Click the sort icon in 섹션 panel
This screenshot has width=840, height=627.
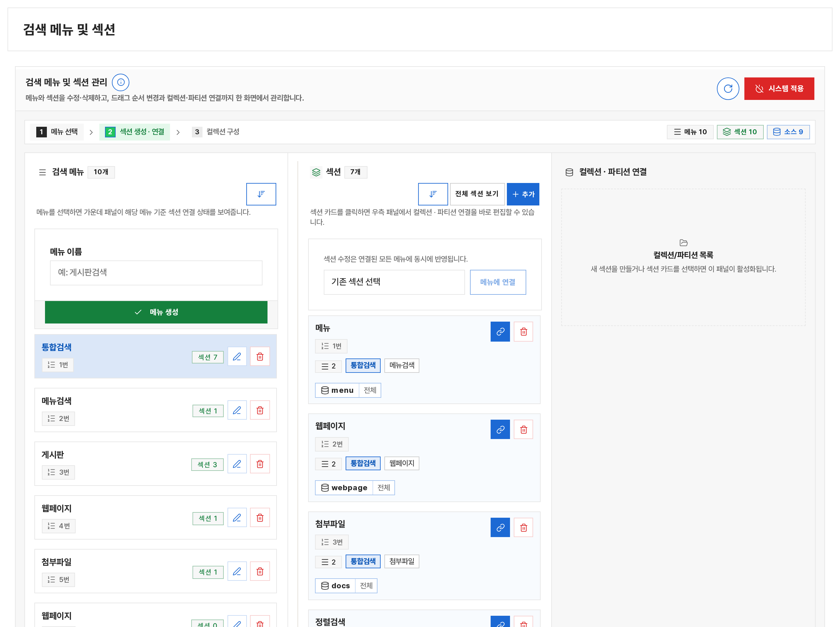tap(432, 194)
